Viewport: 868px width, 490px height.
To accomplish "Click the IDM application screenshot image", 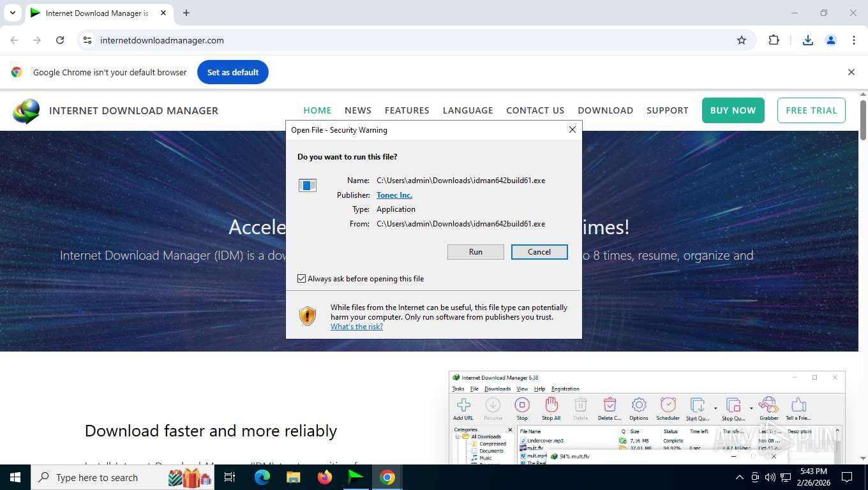I will pos(647,417).
